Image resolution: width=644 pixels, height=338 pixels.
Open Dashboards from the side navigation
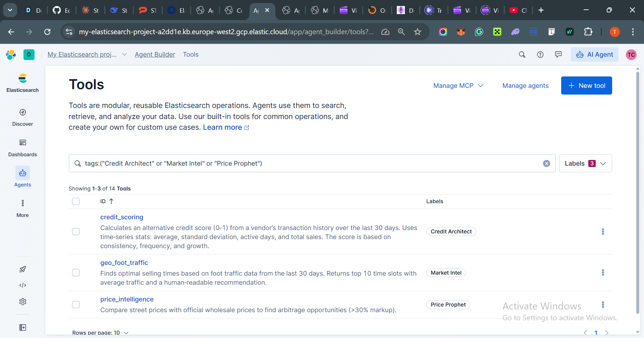(x=22, y=148)
